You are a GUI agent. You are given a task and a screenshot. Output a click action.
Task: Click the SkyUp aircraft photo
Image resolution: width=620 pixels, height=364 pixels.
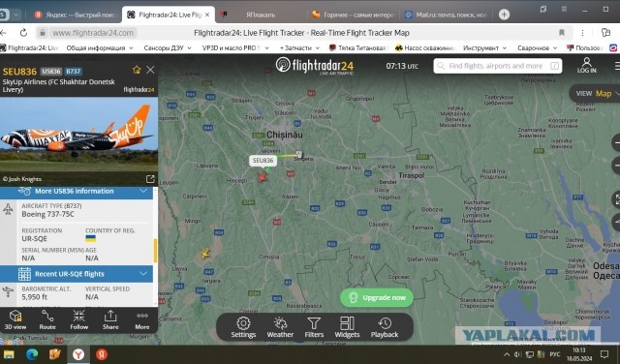(78, 141)
